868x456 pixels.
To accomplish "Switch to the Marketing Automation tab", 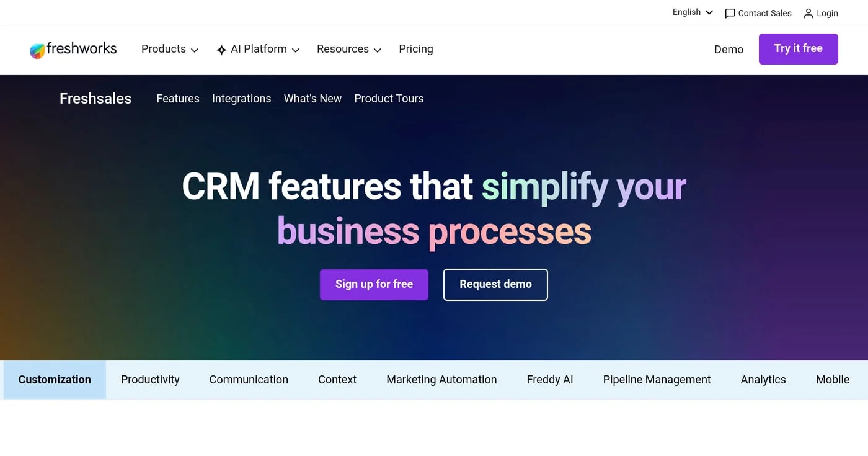I will [x=441, y=380].
